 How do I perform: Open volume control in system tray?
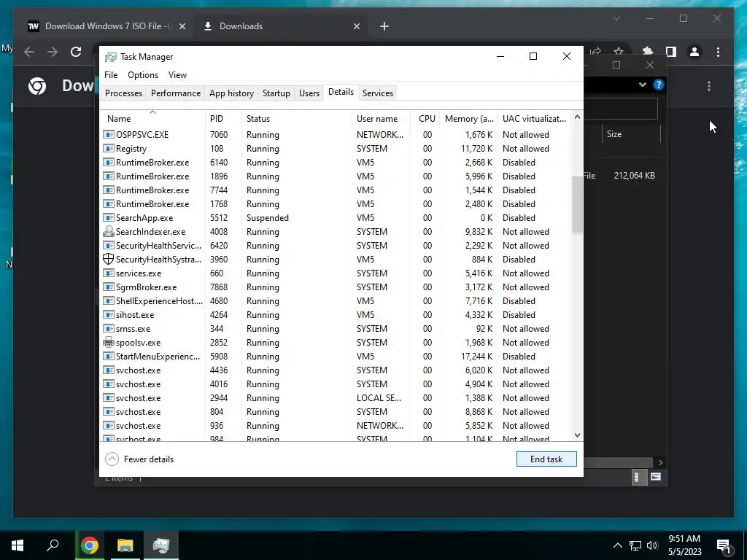click(x=652, y=545)
